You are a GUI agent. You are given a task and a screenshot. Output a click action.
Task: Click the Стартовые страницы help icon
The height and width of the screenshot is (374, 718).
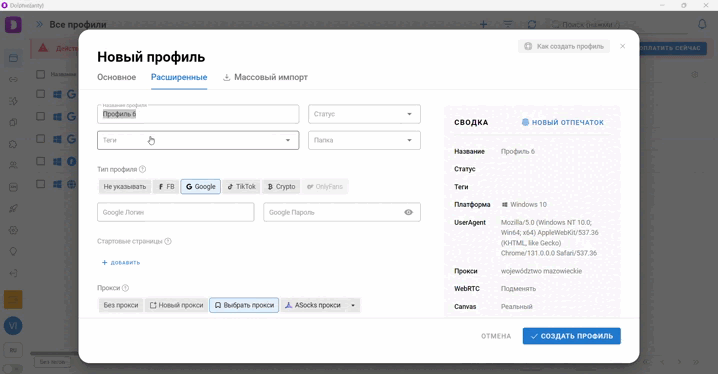(x=168, y=241)
